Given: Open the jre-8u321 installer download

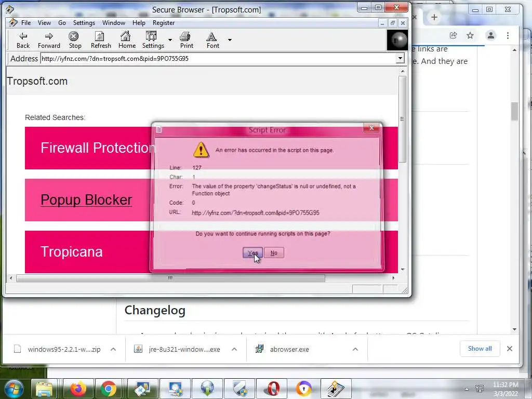Looking at the screenshot, I should (x=184, y=349).
